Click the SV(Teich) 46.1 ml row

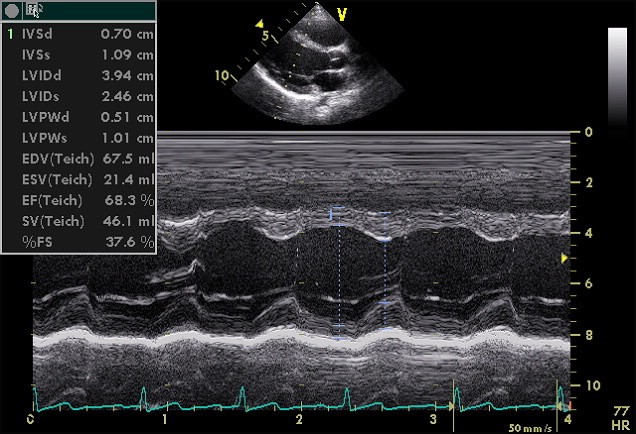80,221
